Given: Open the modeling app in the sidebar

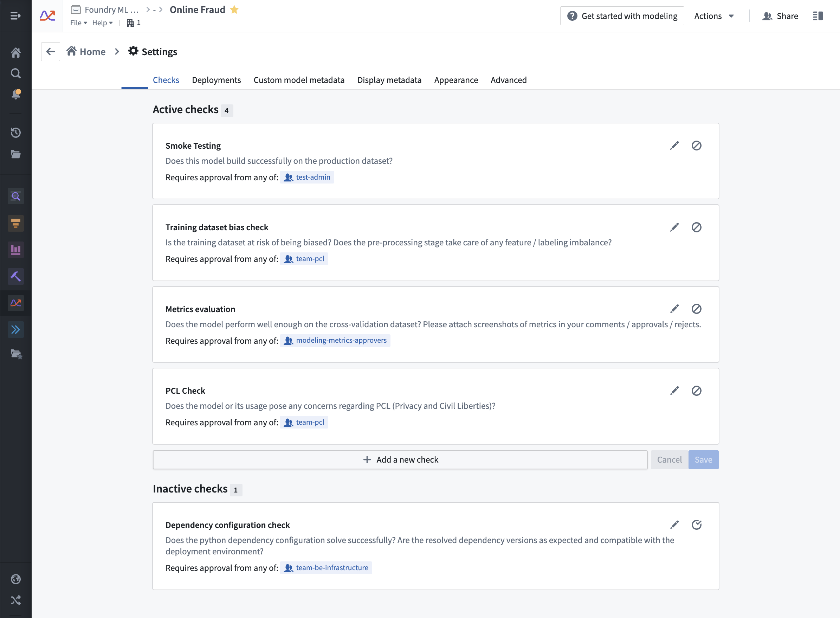Looking at the screenshot, I should (x=16, y=303).
